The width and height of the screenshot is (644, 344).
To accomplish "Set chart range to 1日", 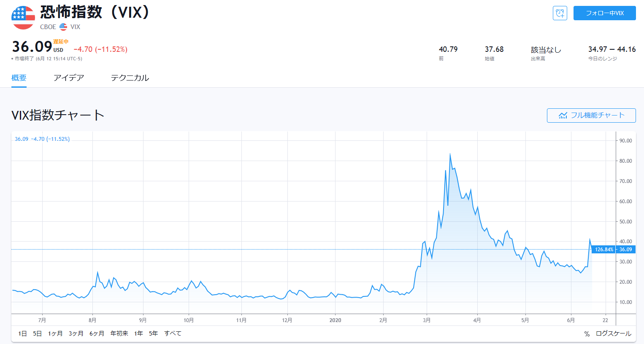I will point(22,333).
